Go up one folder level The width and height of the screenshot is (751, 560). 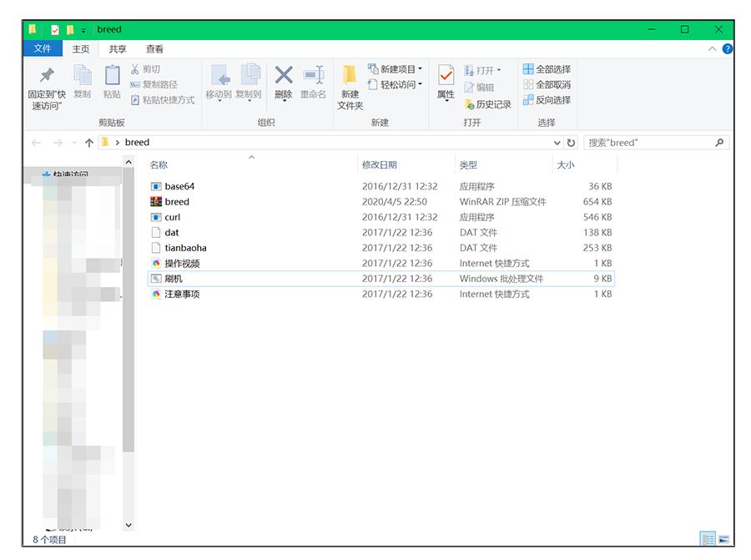(89, 143)
